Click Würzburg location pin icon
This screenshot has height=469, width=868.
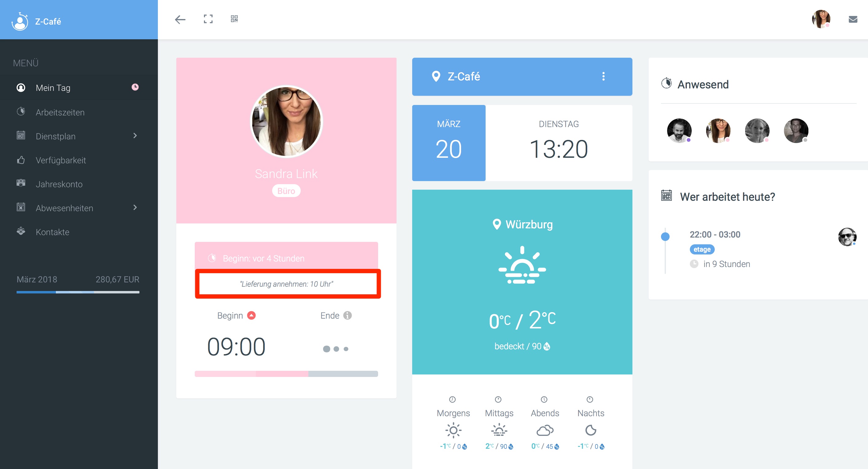click(497, 224)
